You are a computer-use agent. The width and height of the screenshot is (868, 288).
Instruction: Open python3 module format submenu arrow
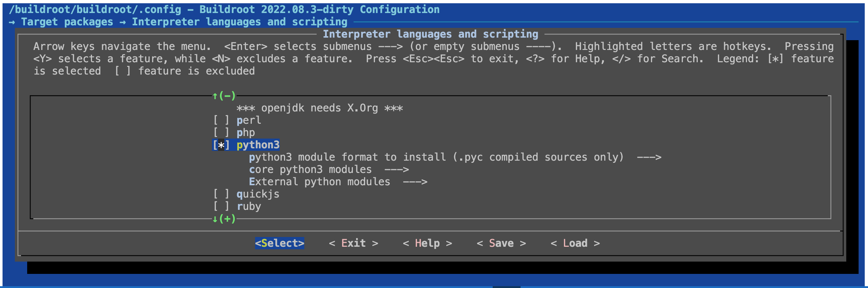(x=649, y=157)
